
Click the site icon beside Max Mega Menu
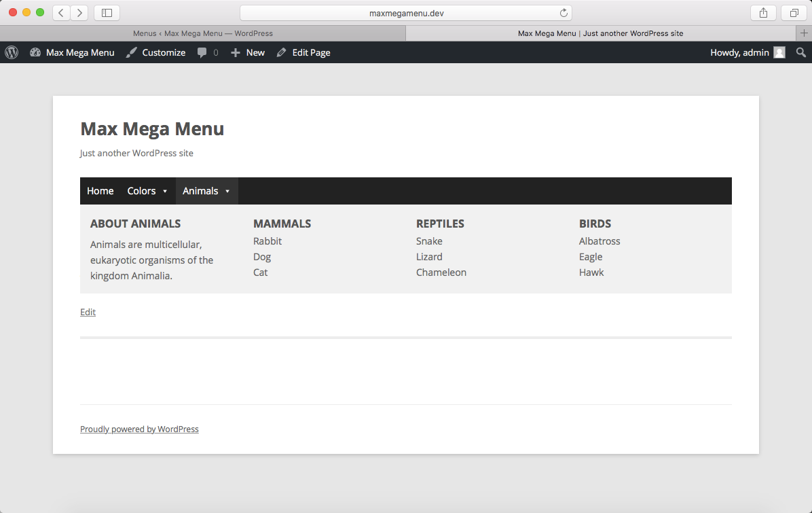35,52
